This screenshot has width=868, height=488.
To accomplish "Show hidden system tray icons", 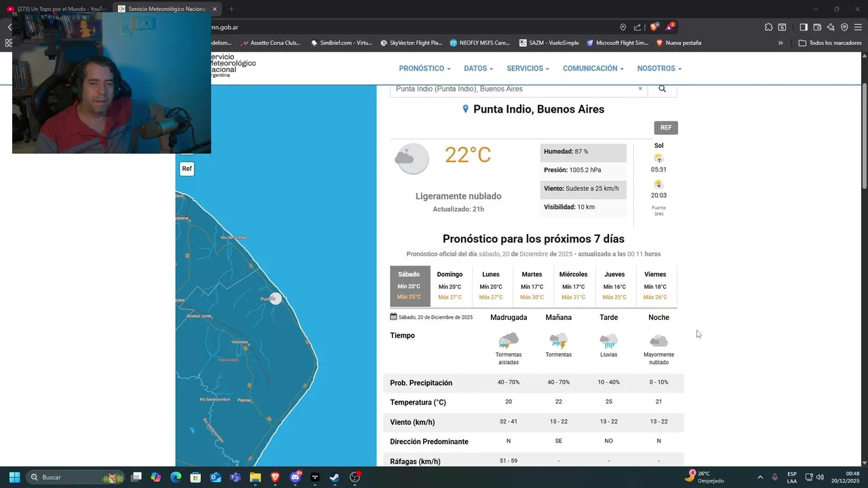I will [x=759, y=477].
